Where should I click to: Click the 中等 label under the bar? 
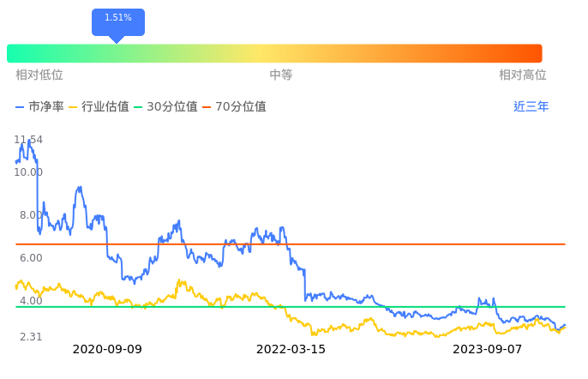click(x=281, y=75)
